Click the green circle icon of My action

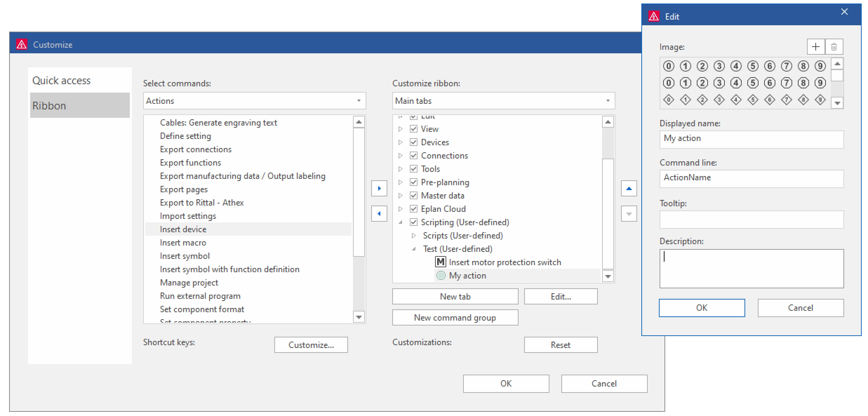[441, 275]
